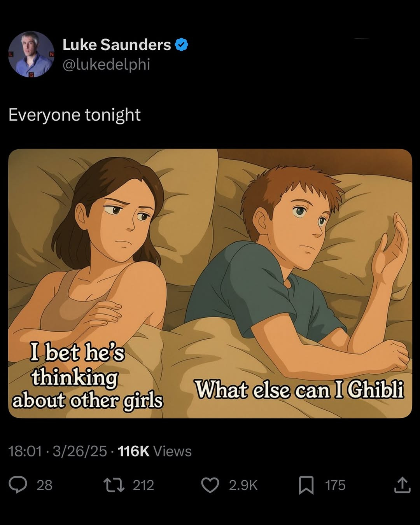Click the reply speech bubble icon
This screenshot has height=525, width=420.
tap(18, 485)
